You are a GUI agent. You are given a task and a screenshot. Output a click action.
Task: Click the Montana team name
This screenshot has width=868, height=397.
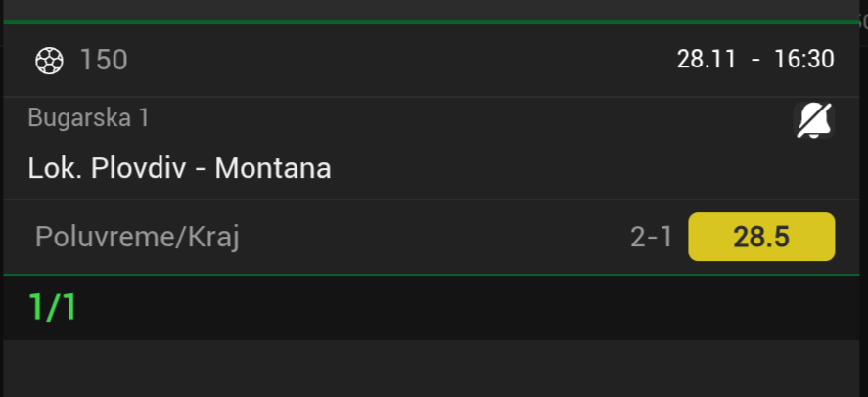[273, 169]
